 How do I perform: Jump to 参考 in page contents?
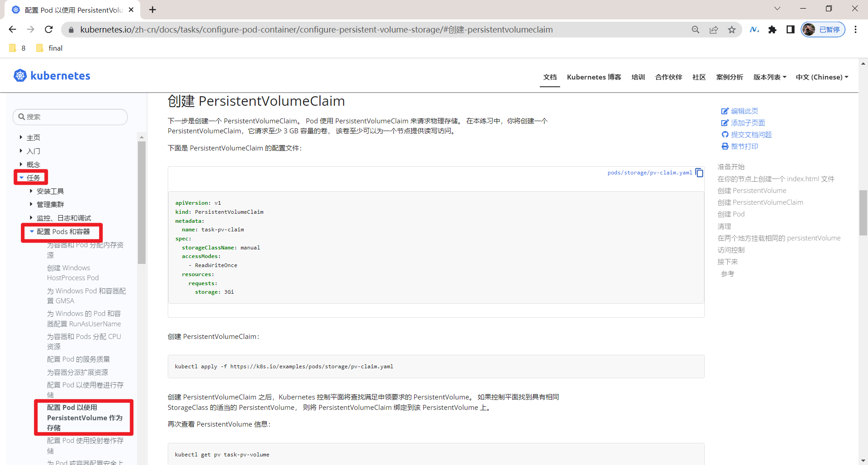click(x=727, y=274)
